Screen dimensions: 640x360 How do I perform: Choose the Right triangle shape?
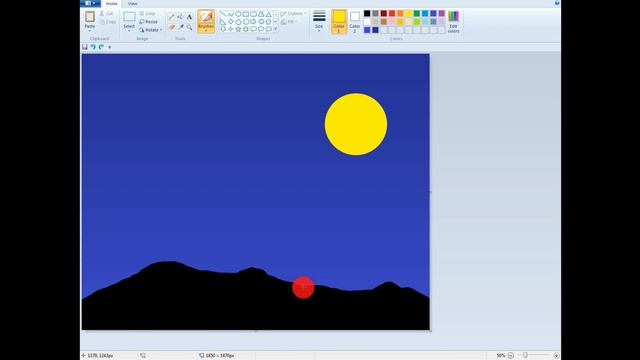[223, 22]
